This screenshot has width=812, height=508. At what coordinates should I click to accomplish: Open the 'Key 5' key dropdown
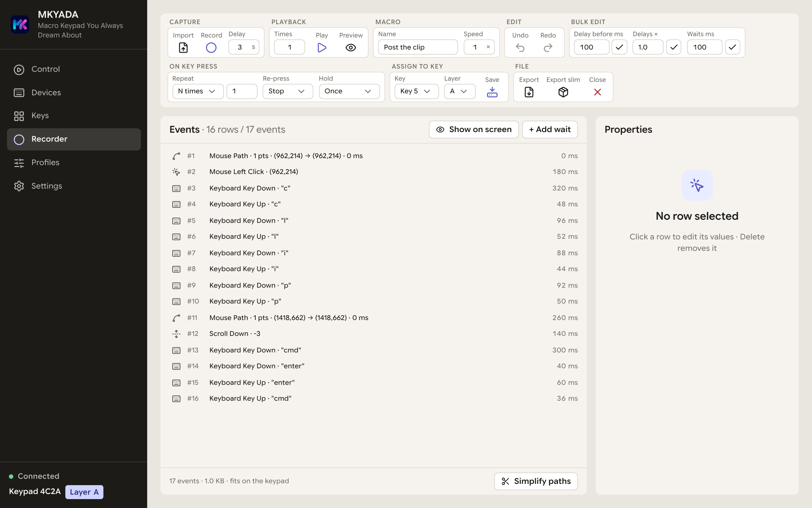pyautogui.click(x=416, y=91)
